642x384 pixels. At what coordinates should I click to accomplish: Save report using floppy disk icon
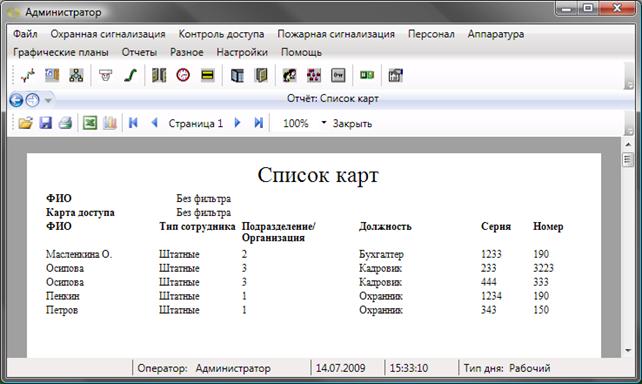(45, 123)
